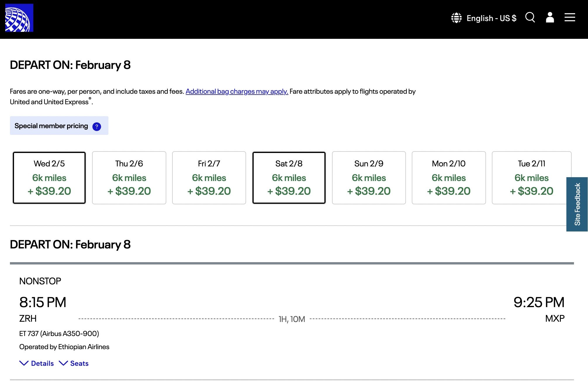Select the Fri 2/7 fare date
Screen dimensions: 588x383
click(209, 177)
